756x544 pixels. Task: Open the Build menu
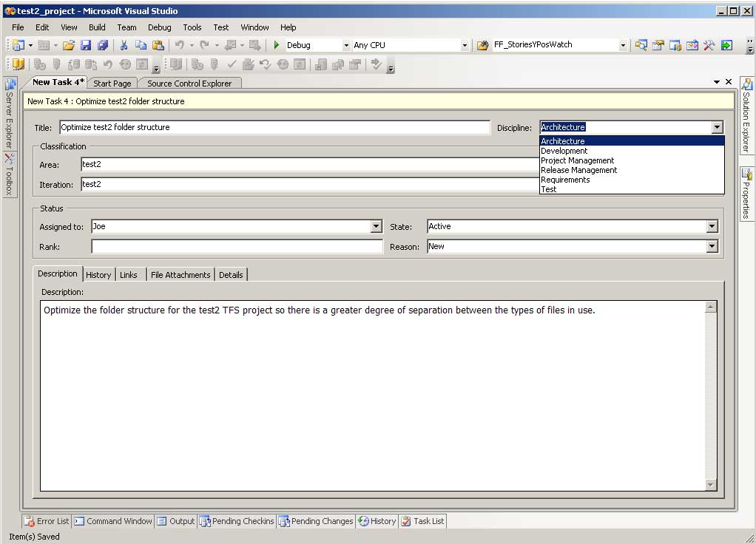click(97, 27)
